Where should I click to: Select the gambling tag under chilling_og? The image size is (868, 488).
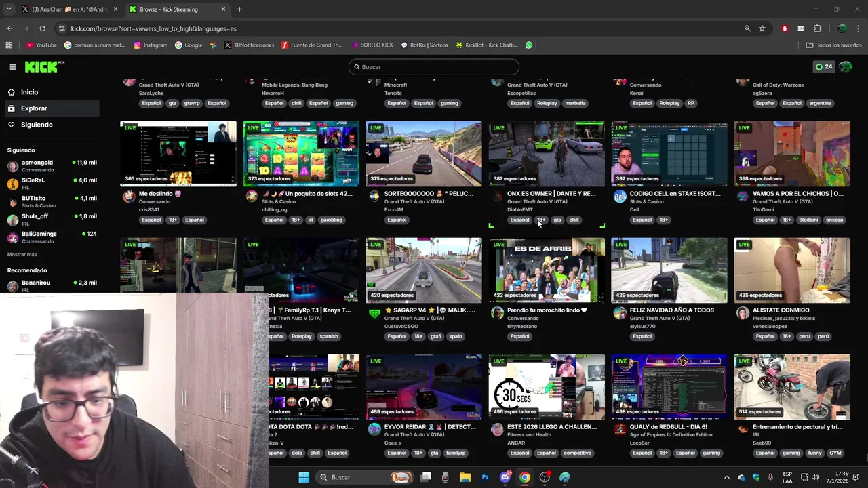tap(332, 220)
